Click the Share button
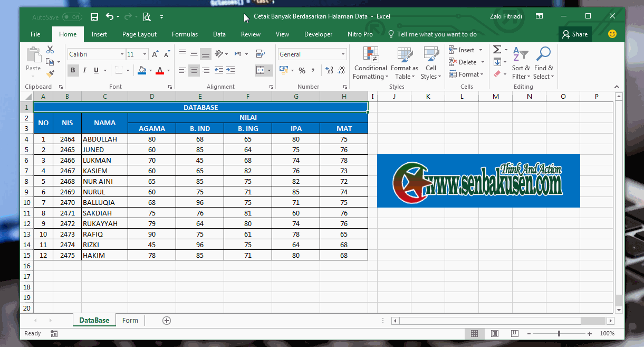644x347 pixels. tap(574, 34)
